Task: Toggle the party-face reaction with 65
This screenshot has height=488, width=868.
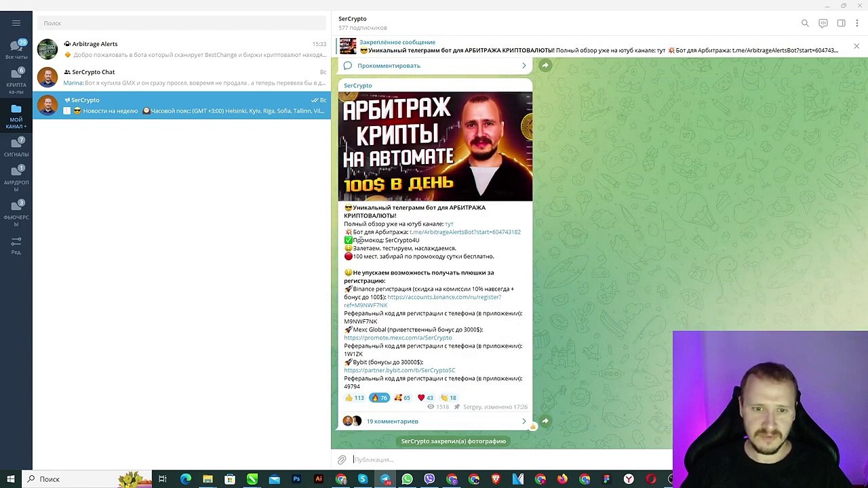Action: tap(403, 398)
